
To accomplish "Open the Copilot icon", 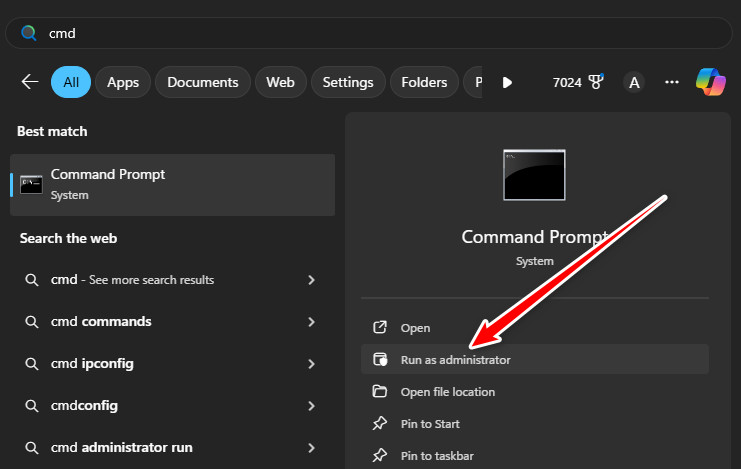I will pyautogui.click(x=711, y=82).
